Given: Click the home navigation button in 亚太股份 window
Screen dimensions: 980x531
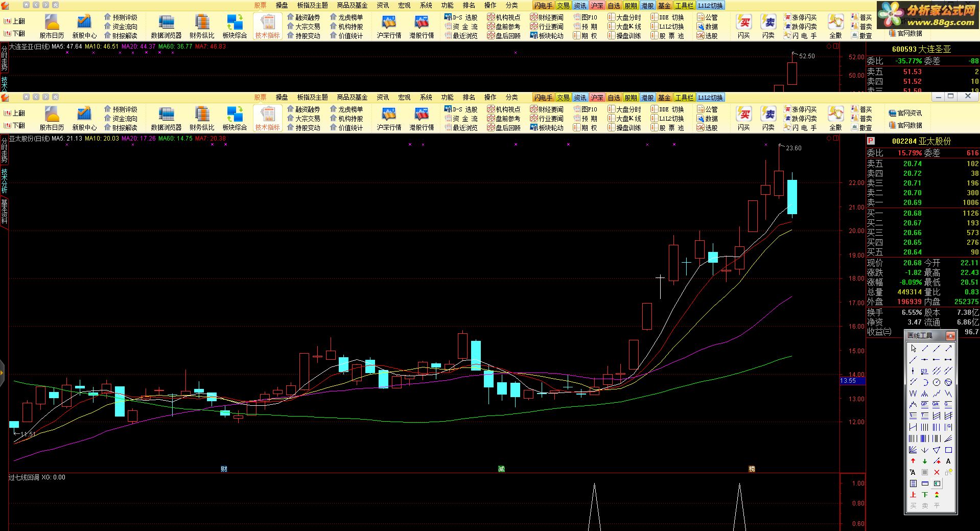Looking at the screenshot, I should click(26, 97).
